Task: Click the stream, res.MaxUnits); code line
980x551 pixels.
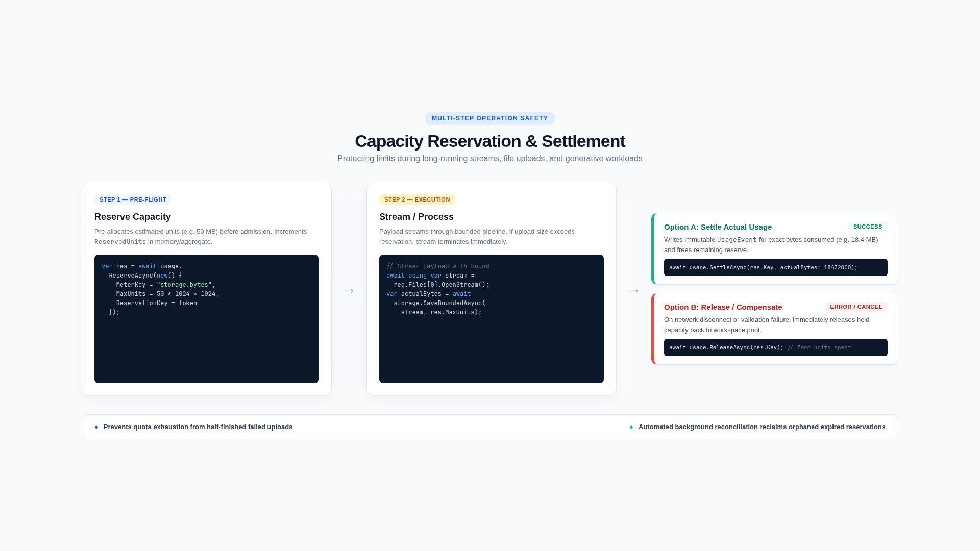Action: (x=442, y=312)
